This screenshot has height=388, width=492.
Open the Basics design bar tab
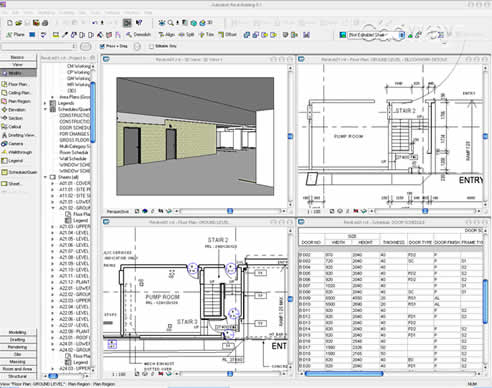(18, 57)
